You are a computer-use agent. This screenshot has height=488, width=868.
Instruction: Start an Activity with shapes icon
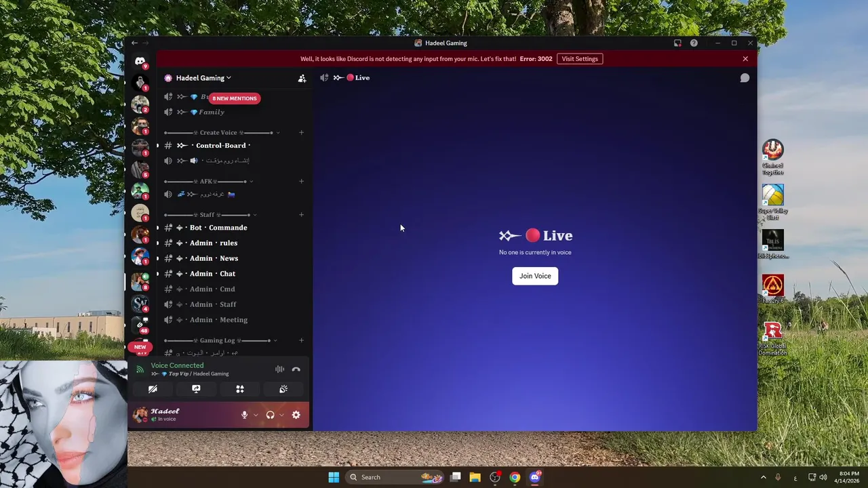click(239, 389)
